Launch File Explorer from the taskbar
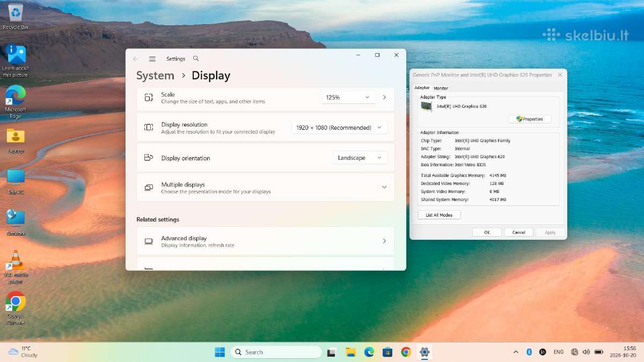Screen dimensions: 644x362 coord(350,352)
